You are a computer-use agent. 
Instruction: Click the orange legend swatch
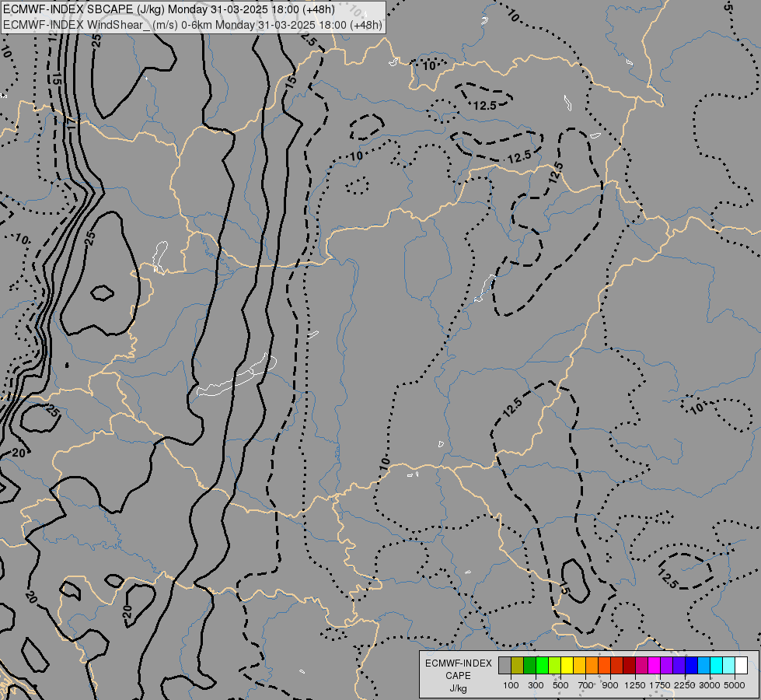(592, 666)
